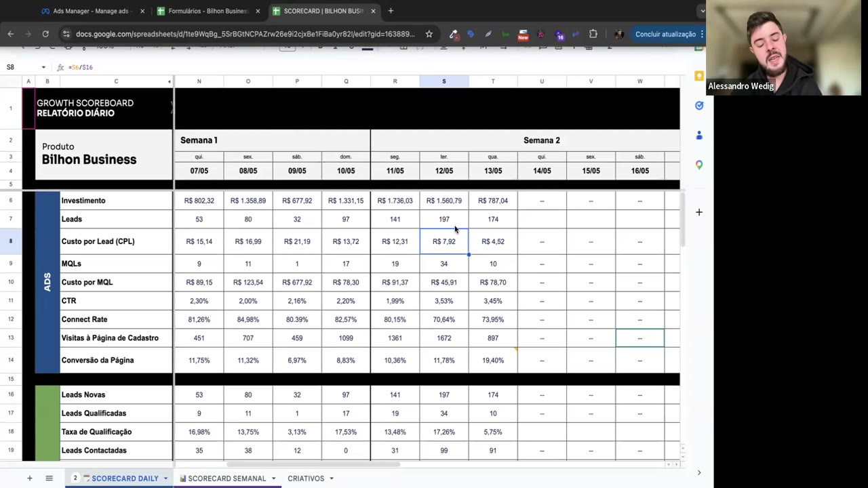Image resolution: width=868 pixels, height=488 pixels.
Task: Open the Contacts side panel icon
Action: click(x=699, y=136)
